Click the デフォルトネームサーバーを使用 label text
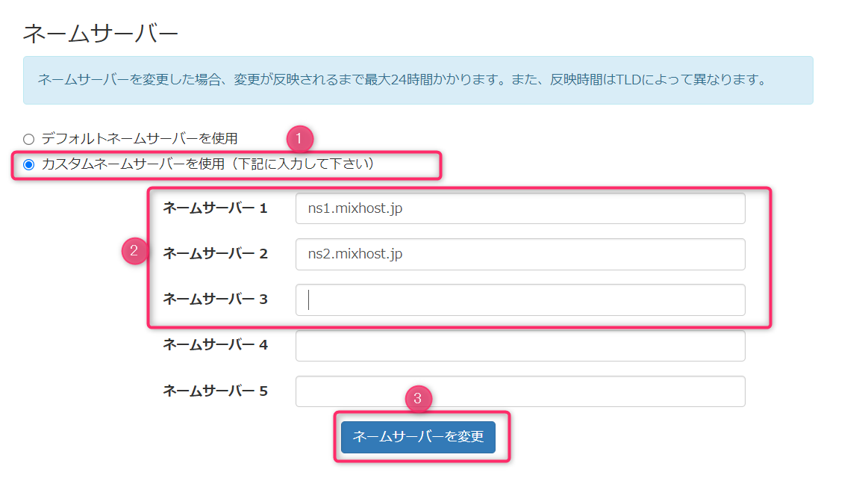The image size is (868, 484). pyautogui.click(x=140, y=138)
